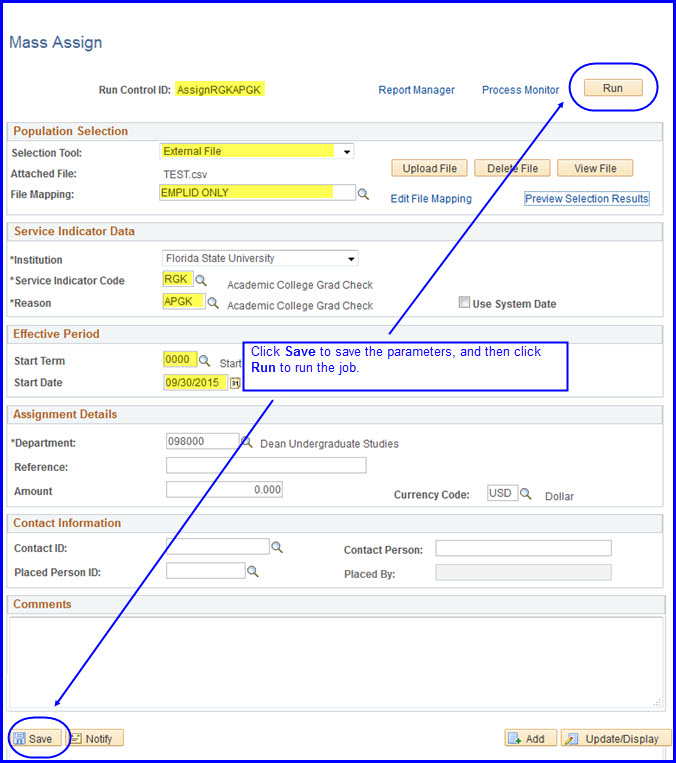The image size is (676, 763).
Task: Click inside the Comments text area
Action: pyautogui.click(x=336, y=662)
